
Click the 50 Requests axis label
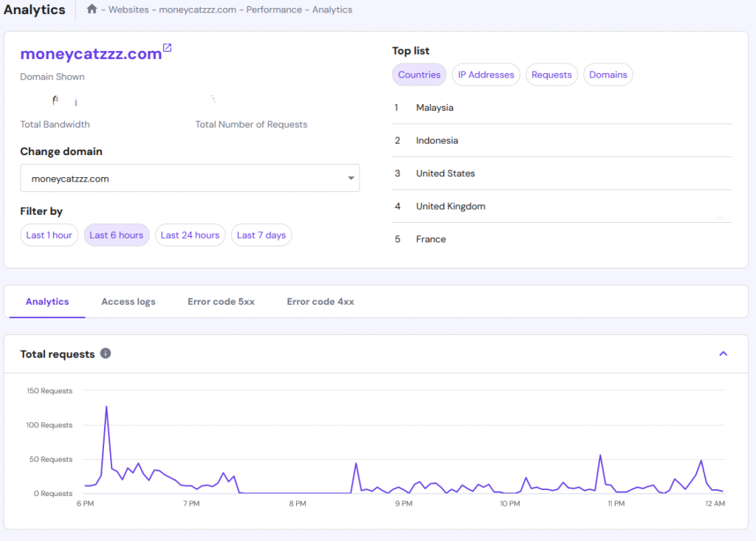51,459
